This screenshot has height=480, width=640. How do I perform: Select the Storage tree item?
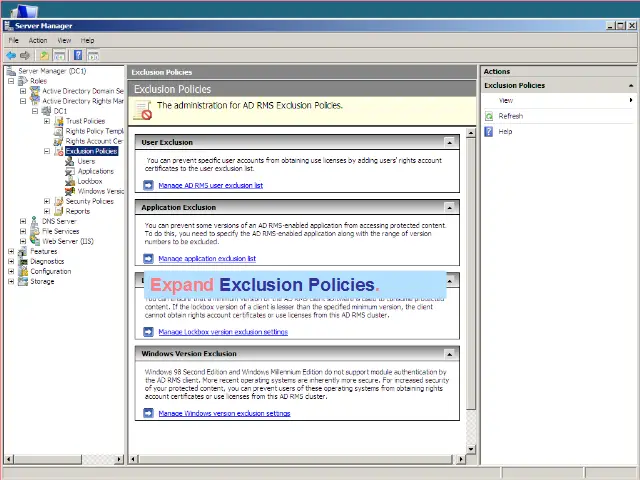click(42, 281)
